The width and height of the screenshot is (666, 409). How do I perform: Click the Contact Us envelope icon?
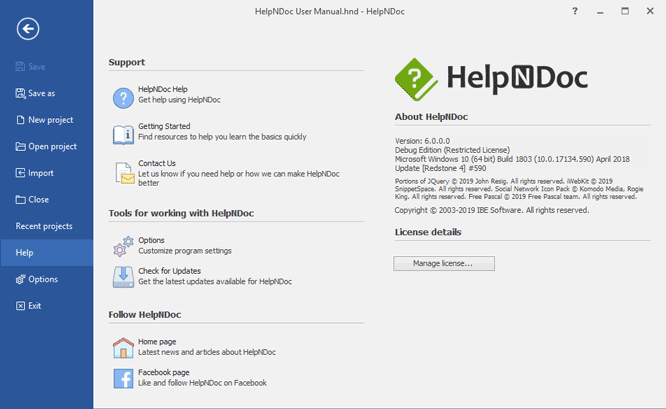pos(124,173)
